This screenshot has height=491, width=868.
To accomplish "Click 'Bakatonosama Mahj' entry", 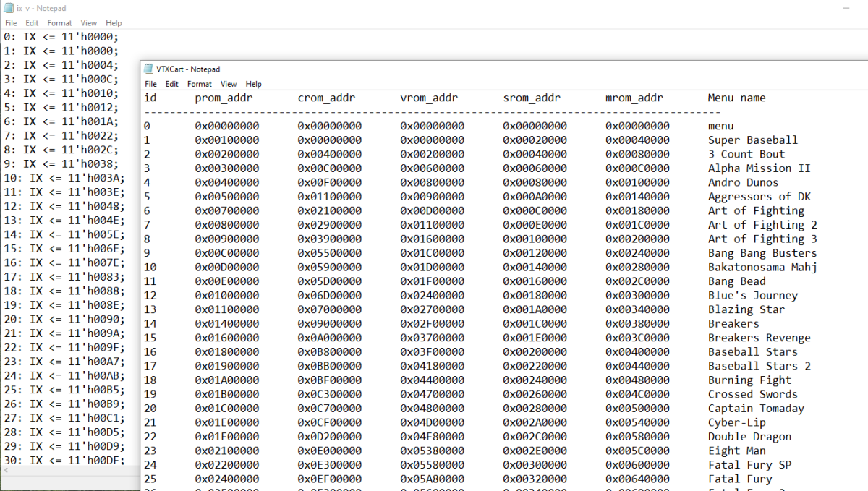I will pyautogui.click(x=762, y=267).
